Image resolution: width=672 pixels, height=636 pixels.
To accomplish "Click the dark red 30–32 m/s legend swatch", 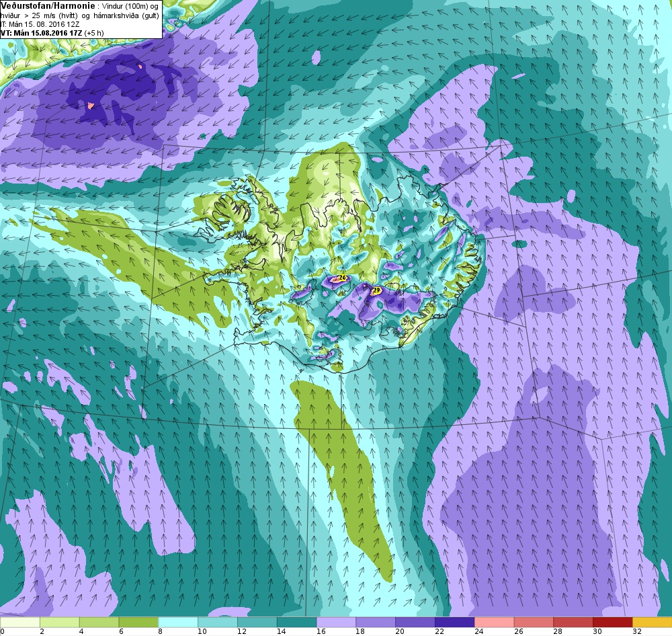I will click(612, 623).
